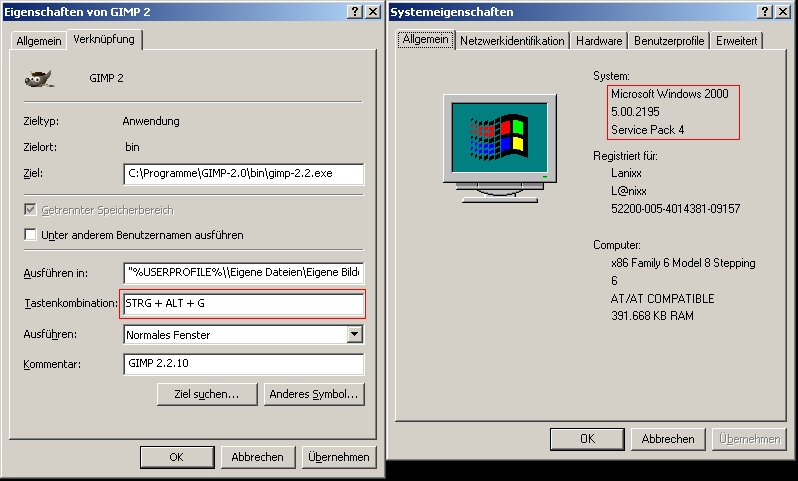Click the Zielort: label
Image resolution: width=798 pixels, height=481 pixels.
coord(40,147)
